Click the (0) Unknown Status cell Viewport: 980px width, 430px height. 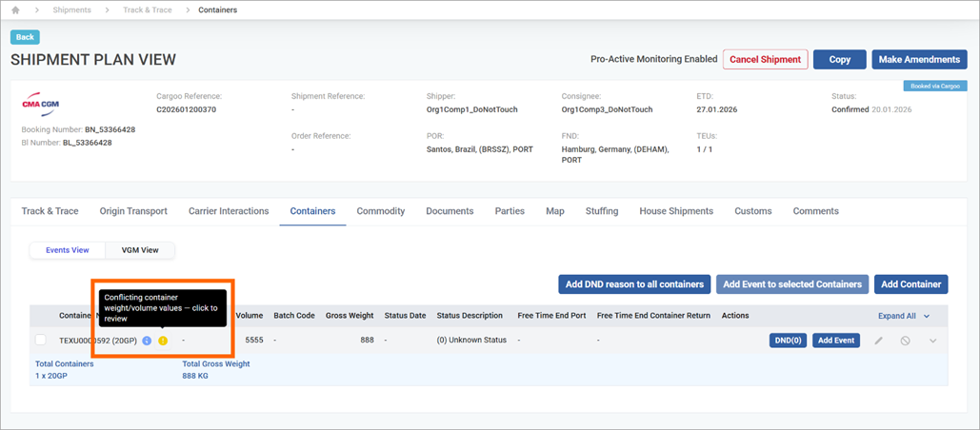point(471,341)
